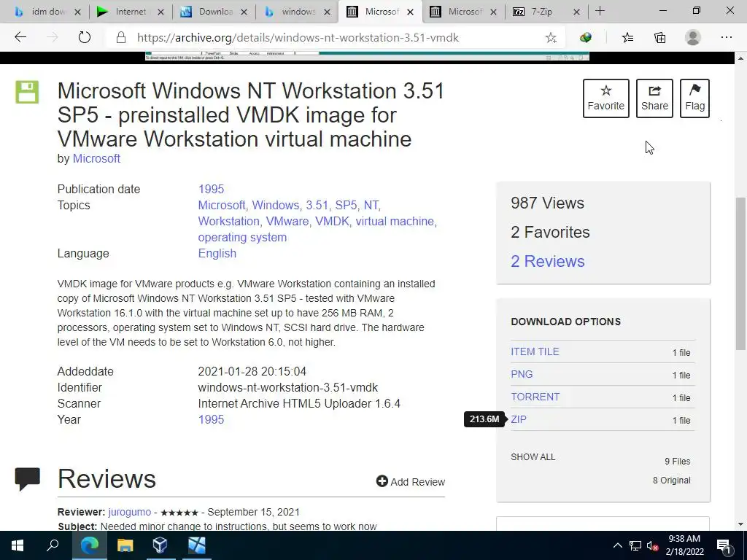Open reviewer jurogumo profile
747x560 pixels.
[130, 513]
